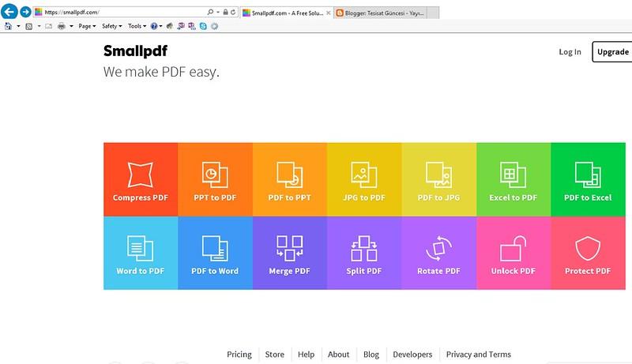Open the Safety dropdown in command bar
Screen dimensions: 632x364
coord(111,26)
